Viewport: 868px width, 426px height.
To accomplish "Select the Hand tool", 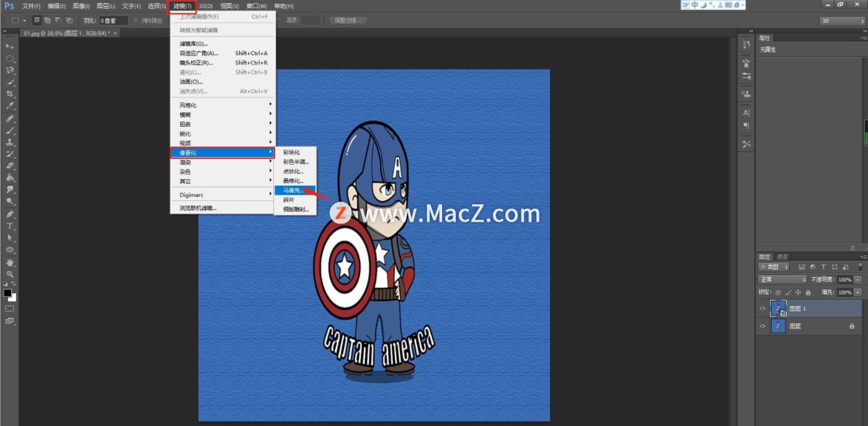I will [10, 262].
